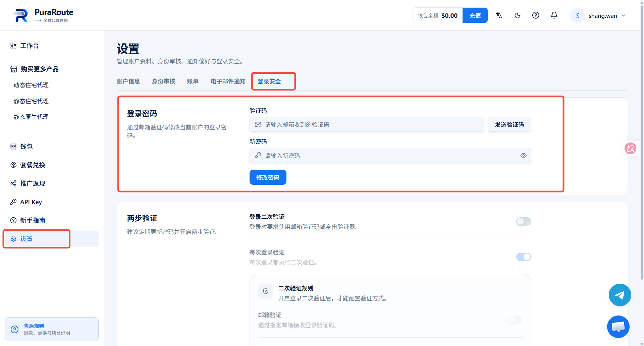Switch to the 电子邮件通知 tab
The width and height of the screenshot is (644, 346).
[228, 81]
